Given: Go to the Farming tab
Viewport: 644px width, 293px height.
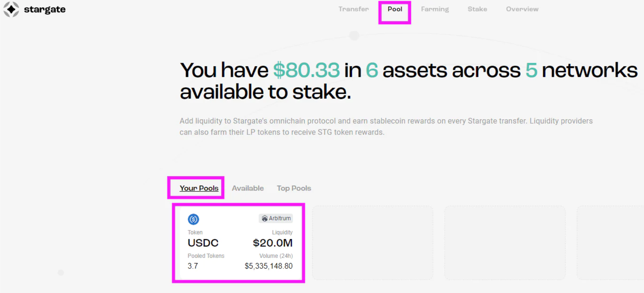Looking at the screenshot, I should click(x=435, y=9).
